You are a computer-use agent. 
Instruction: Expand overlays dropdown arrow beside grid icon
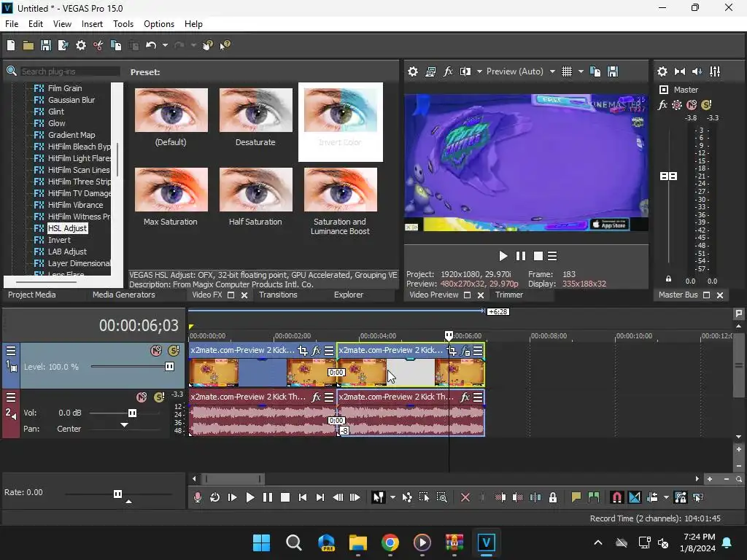(x=581, y=71)
